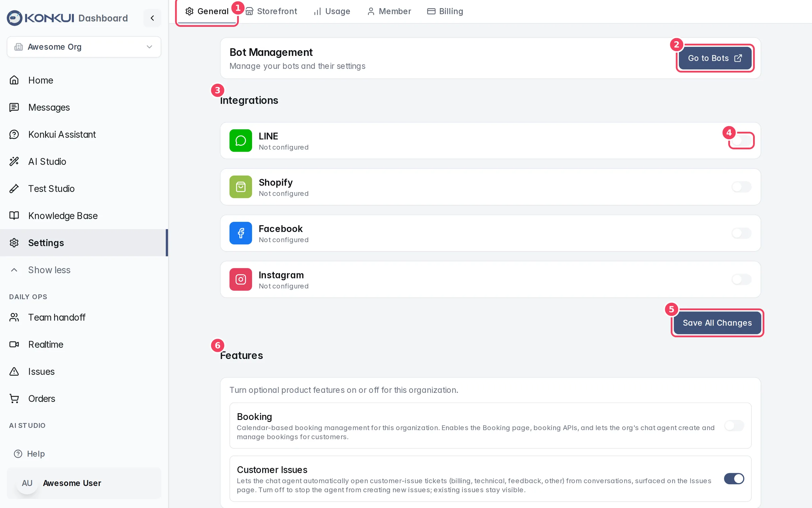Open the Usage tab

pos(332,11)
